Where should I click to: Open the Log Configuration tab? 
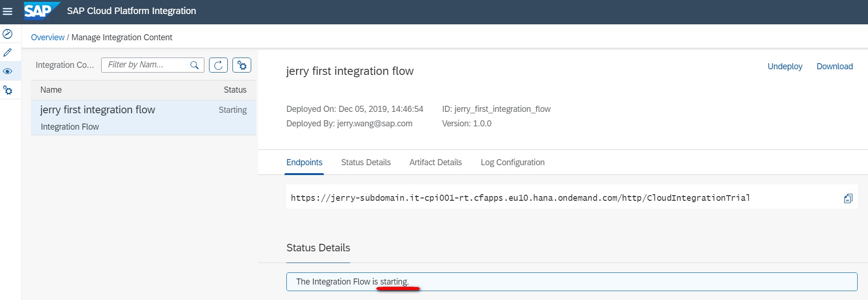(512, 162)
